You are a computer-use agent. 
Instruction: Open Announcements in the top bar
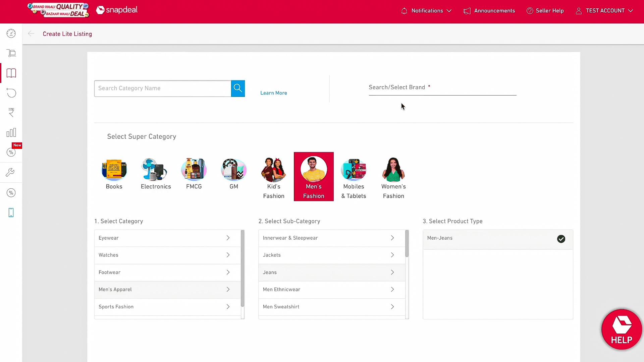(x=489, y=11)
